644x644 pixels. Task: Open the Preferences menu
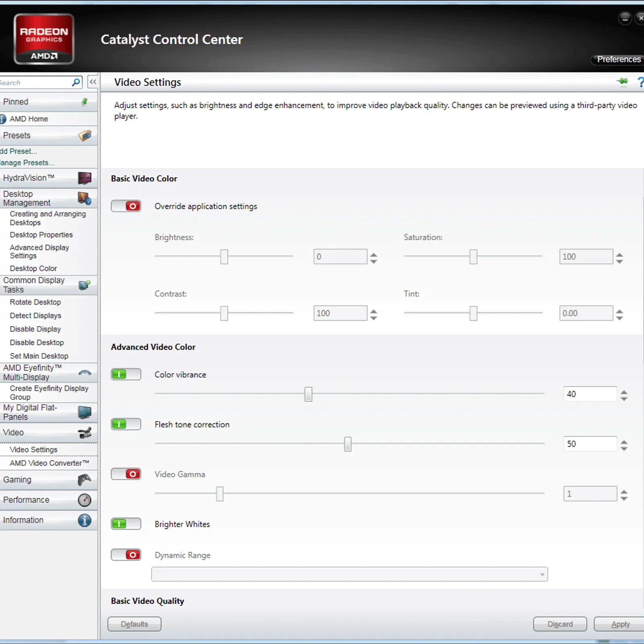618,60
